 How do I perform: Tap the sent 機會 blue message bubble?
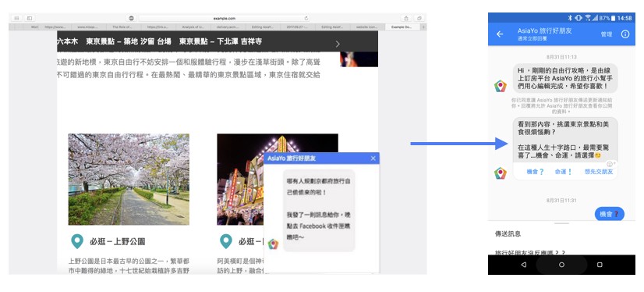[610, 214]
